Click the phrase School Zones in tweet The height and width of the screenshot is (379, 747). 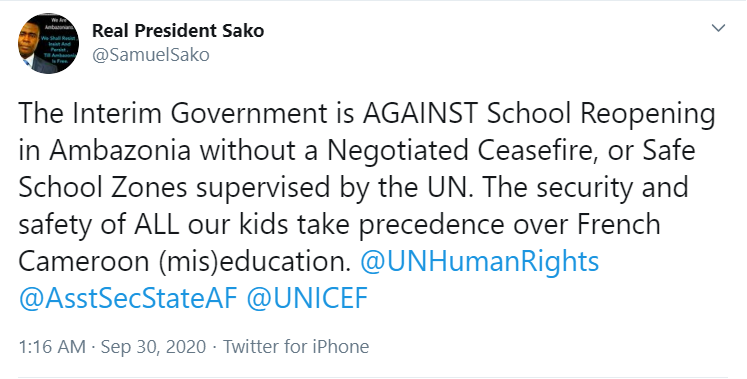(x=103, y=187)
